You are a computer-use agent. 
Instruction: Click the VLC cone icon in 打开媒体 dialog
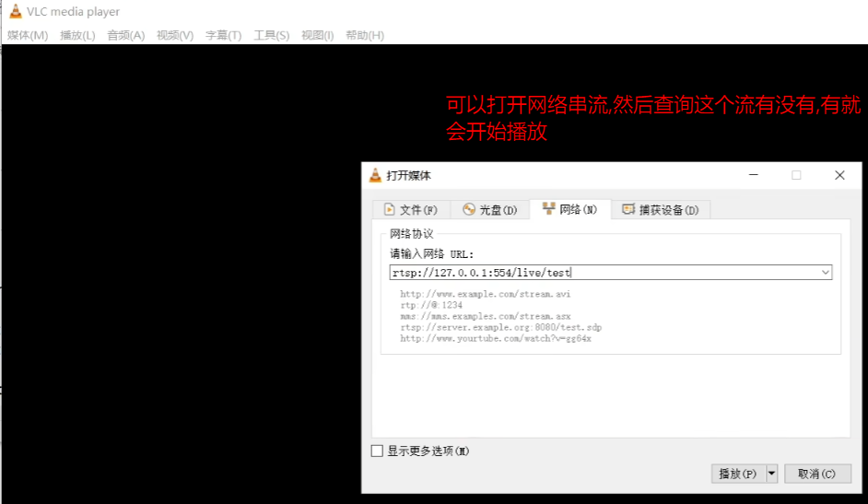point(375,175)
